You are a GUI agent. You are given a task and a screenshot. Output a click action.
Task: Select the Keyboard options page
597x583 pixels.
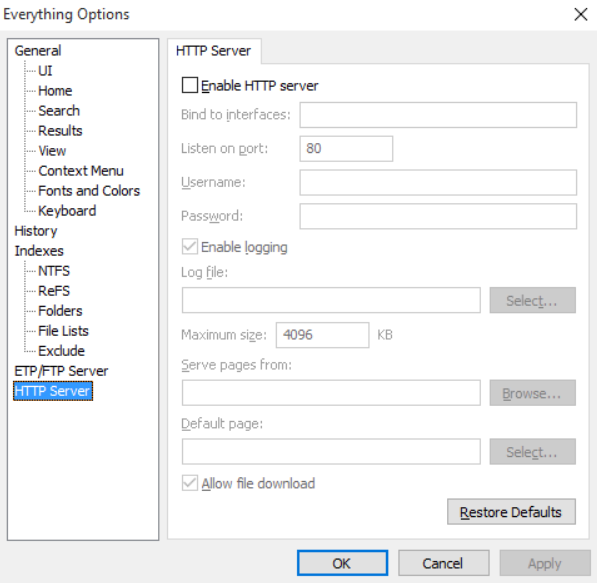[x=67, y=211]
